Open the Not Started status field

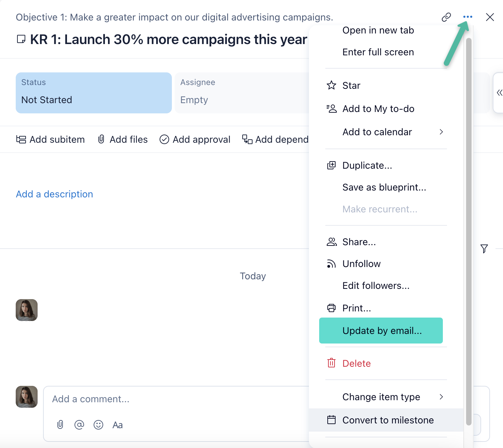[94, 93]
